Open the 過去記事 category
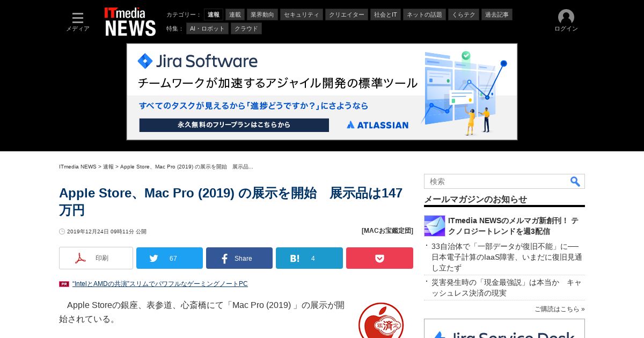Image resolution: width=644 pixels, height=338 pixels. 497,14
